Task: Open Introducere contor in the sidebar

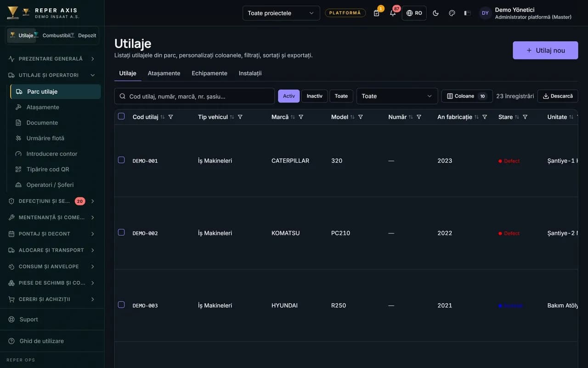Action: pos(55,154)
